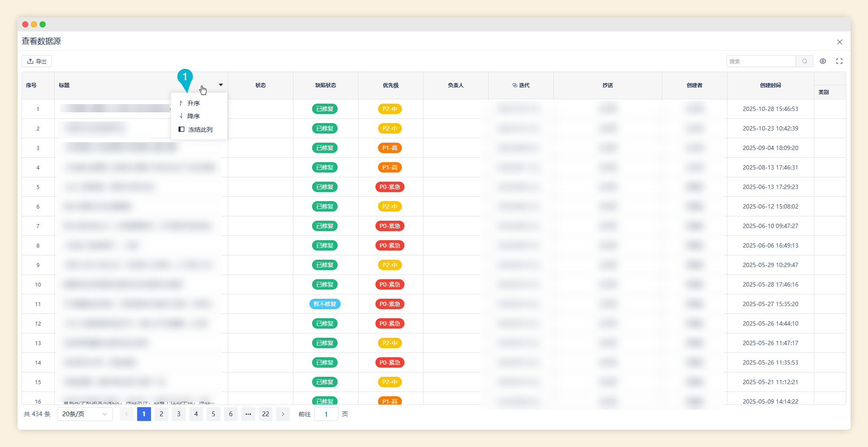Click the search magnifier icon
The width and height of the screenshot is (868, 447).
[804, 61]
